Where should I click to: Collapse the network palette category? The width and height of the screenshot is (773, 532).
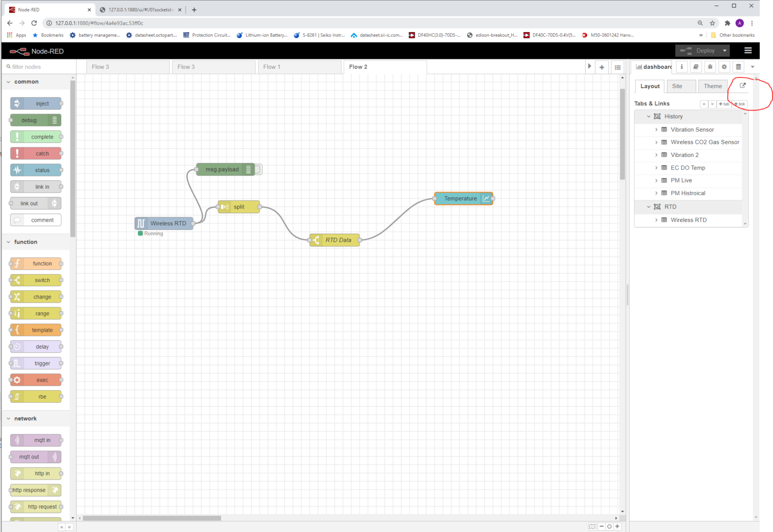click(x=9, y=419)
